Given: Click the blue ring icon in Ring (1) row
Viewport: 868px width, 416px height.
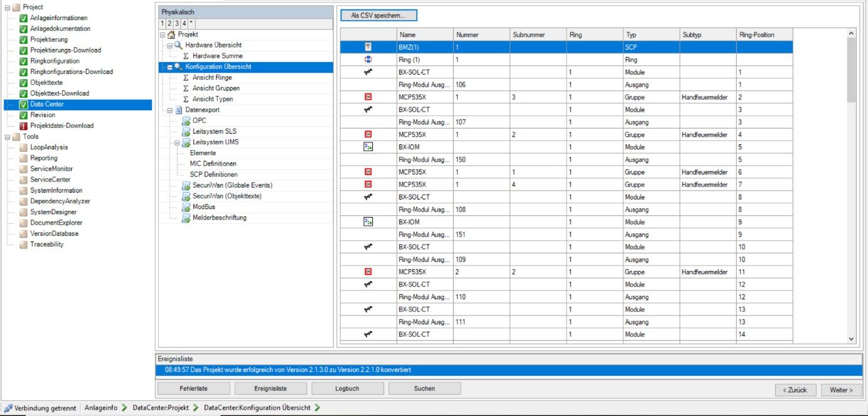Looking at the screenshot, I should [x=368, y=60].
